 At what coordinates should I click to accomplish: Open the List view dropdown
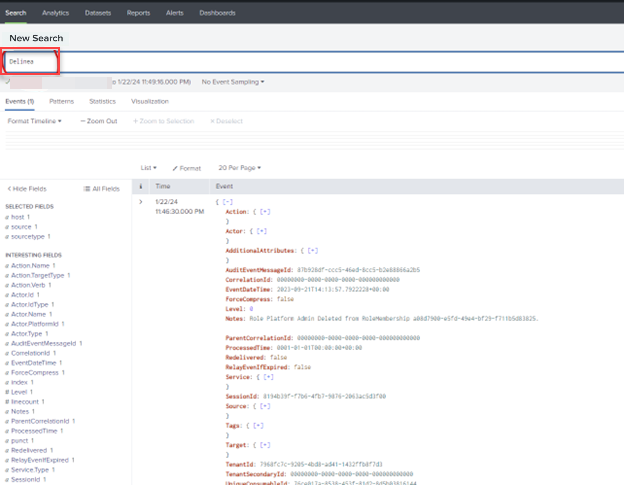pos(148,168)
